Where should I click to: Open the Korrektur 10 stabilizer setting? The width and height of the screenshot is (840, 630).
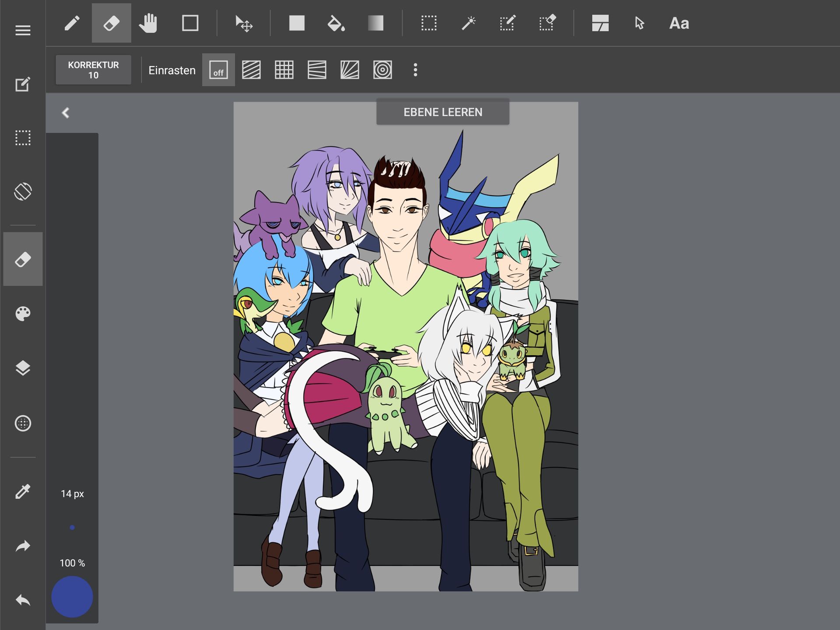(x=93, y=70)
